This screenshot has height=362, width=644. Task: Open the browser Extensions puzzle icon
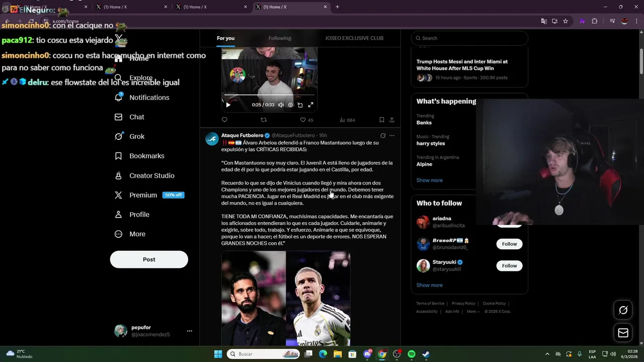coord(594,21)
